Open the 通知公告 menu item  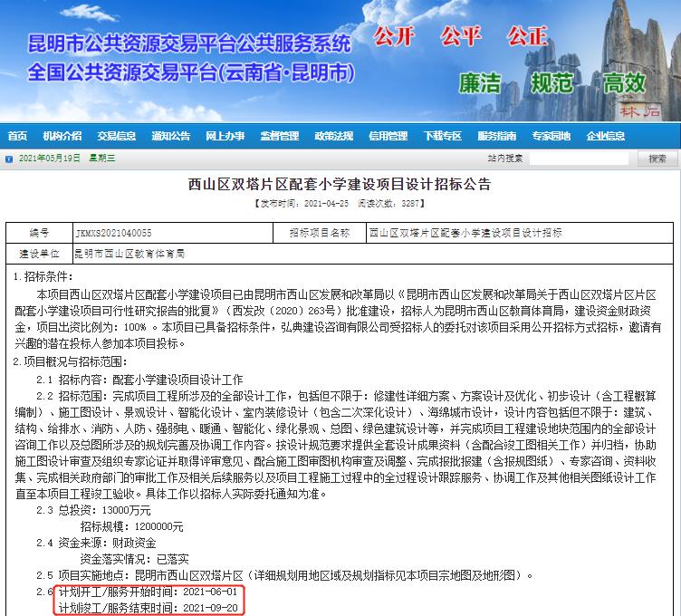[x=170, y=136]
